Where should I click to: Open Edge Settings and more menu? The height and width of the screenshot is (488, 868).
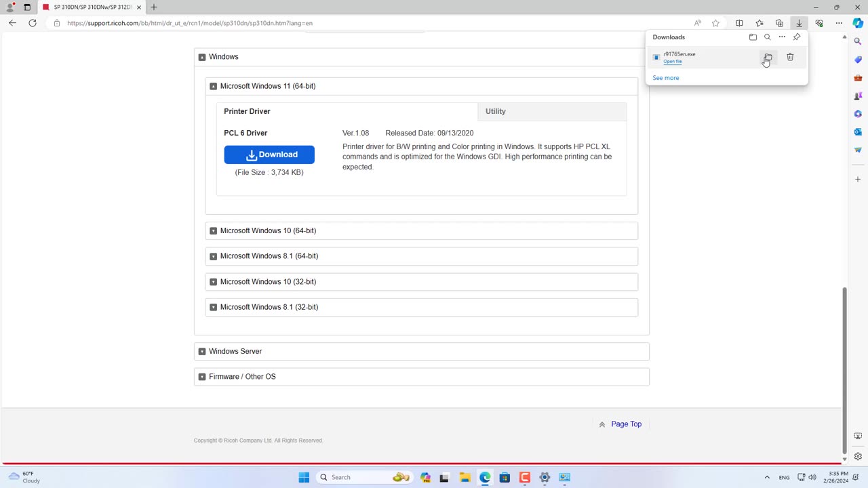click(x=839, y=23)
